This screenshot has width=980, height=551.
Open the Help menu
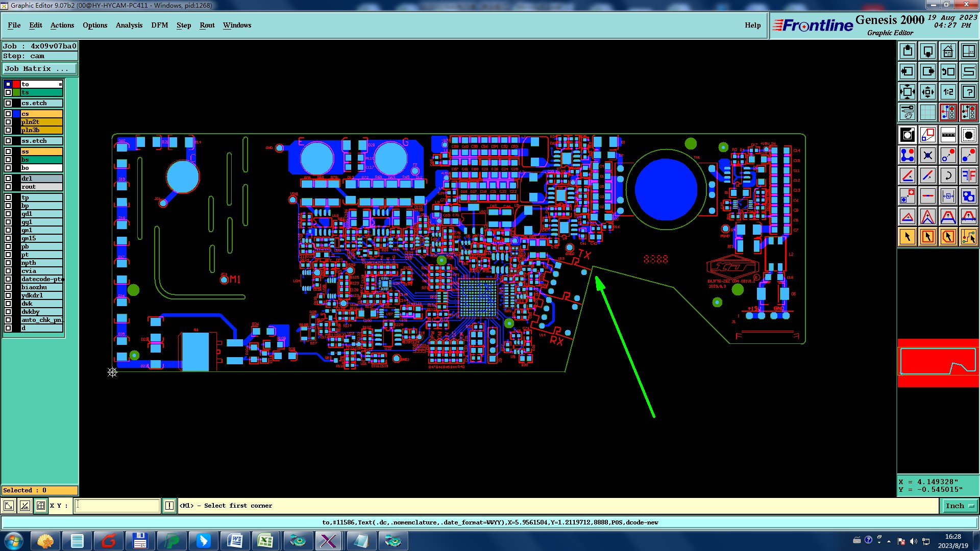click(752, 25)
